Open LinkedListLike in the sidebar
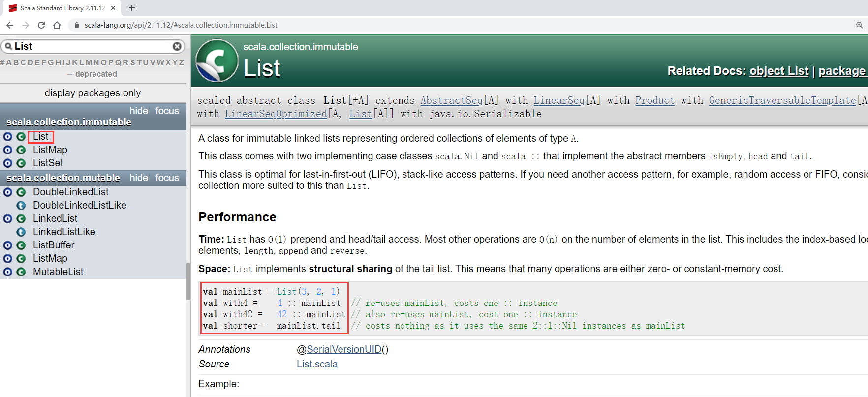 (64, 232)
